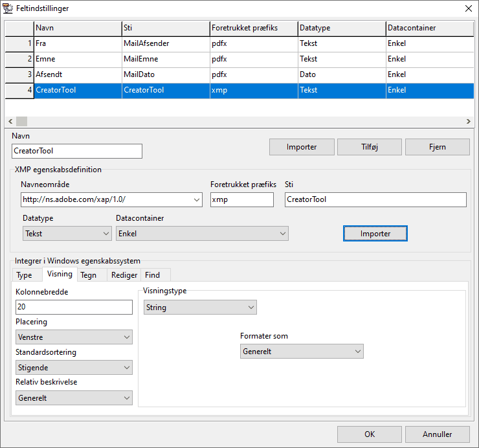Click the horizontal scrollbar thumb of the table

[21, 121]
